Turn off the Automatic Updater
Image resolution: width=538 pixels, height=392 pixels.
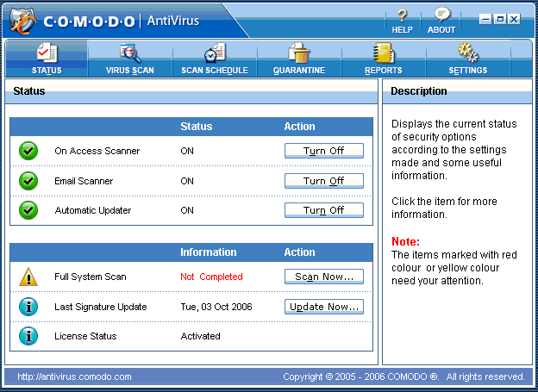pos(323,210)
